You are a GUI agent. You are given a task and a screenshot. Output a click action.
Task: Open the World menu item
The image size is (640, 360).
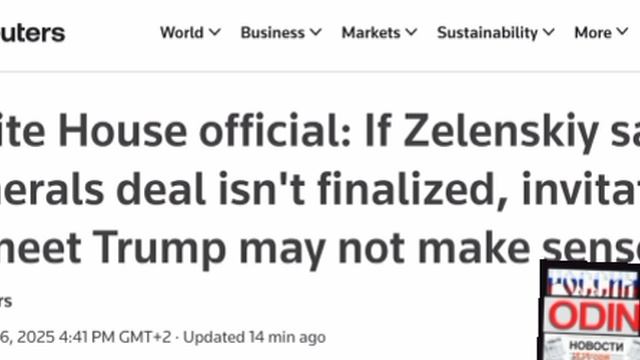click(x=182, y=32)
